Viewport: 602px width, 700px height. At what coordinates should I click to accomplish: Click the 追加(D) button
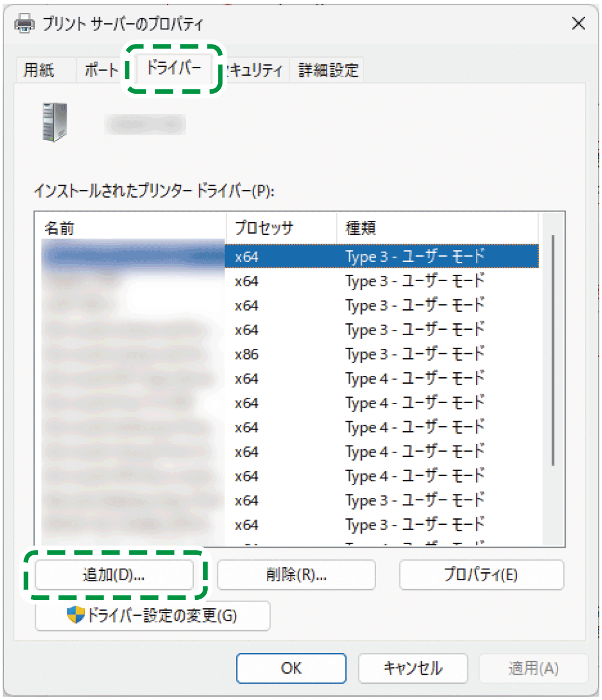click(115, 575)
